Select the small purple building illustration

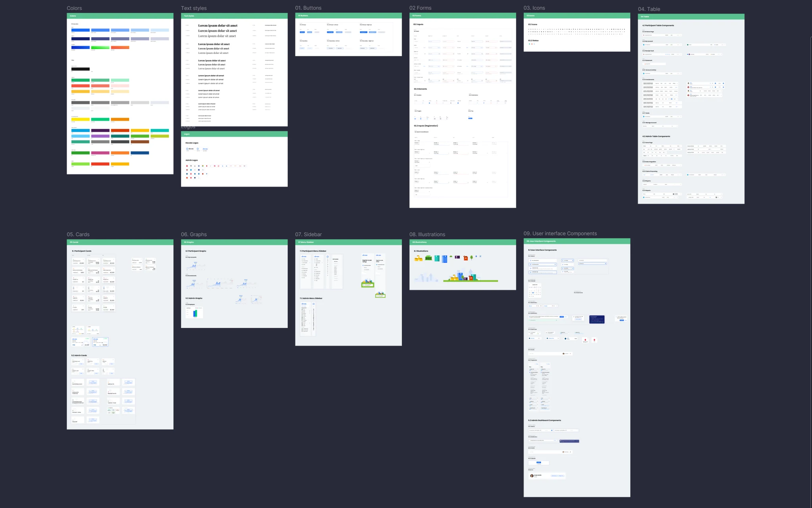point(457,257)
